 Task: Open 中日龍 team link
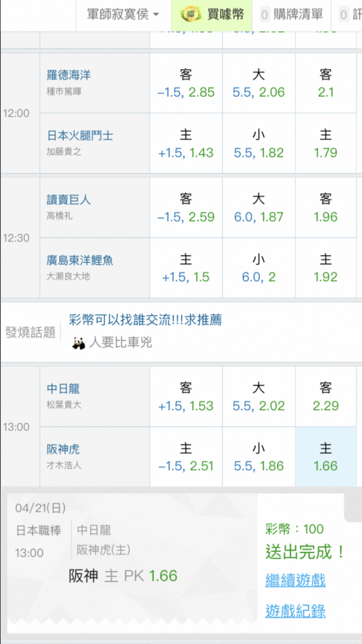click(63, 388)
